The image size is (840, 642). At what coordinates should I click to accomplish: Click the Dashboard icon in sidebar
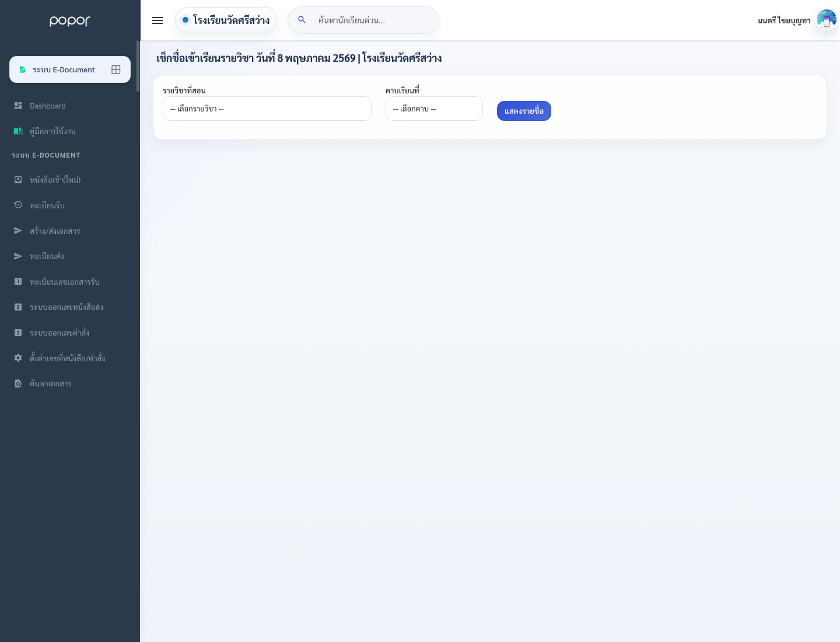[x=18, y=106]
